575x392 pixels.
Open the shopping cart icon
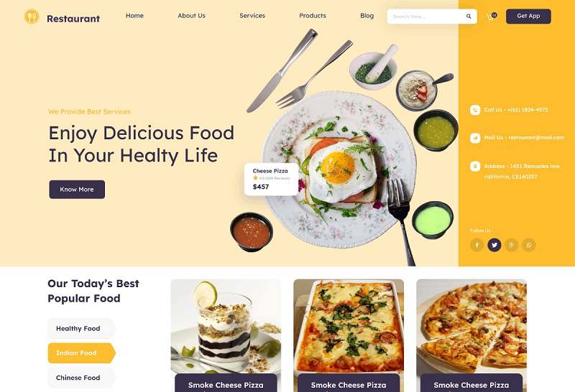pyautogui.click(x=490, y=17)
